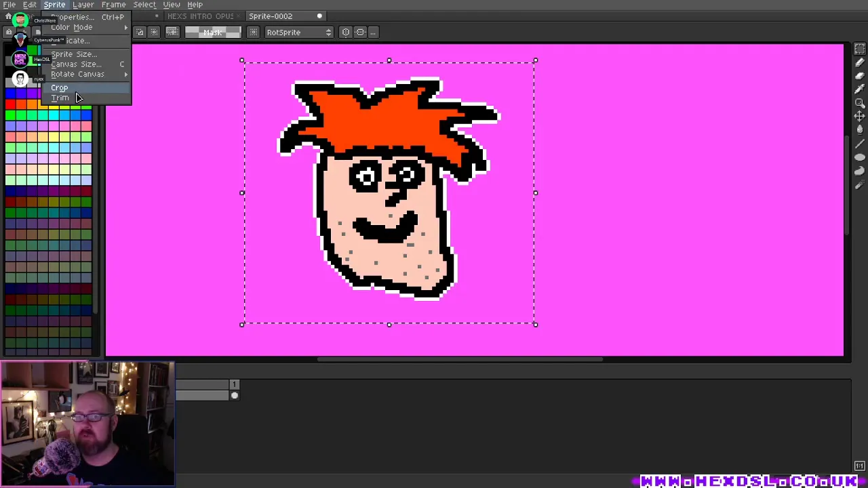Click the frame 1 cel dot in timeline
This screenshot has width=868, height=488.
tap(235, 396)
